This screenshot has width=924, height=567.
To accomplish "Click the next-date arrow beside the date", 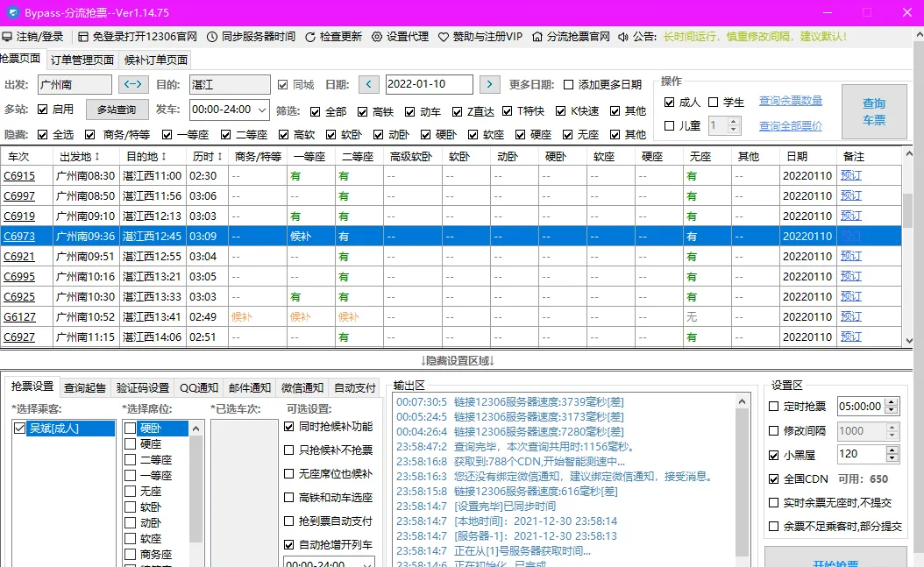I will pyautogui.click(x=488, y=84).
